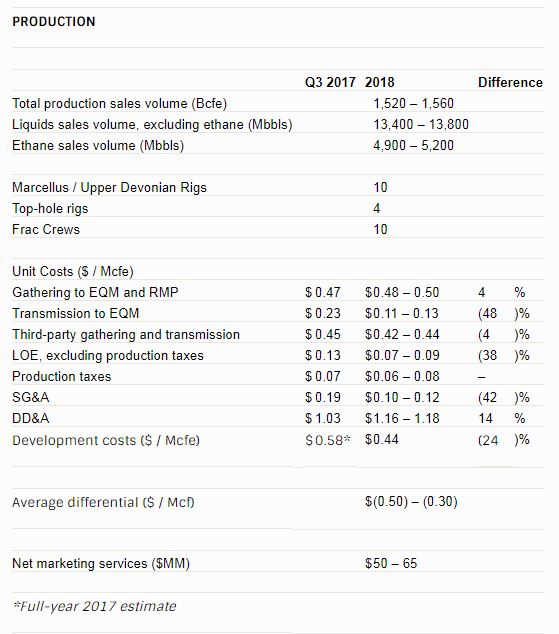The height and width of the screenshot is (634, 559).
Task: Select the LOE (38)% difference value
Action: [504, 355]
